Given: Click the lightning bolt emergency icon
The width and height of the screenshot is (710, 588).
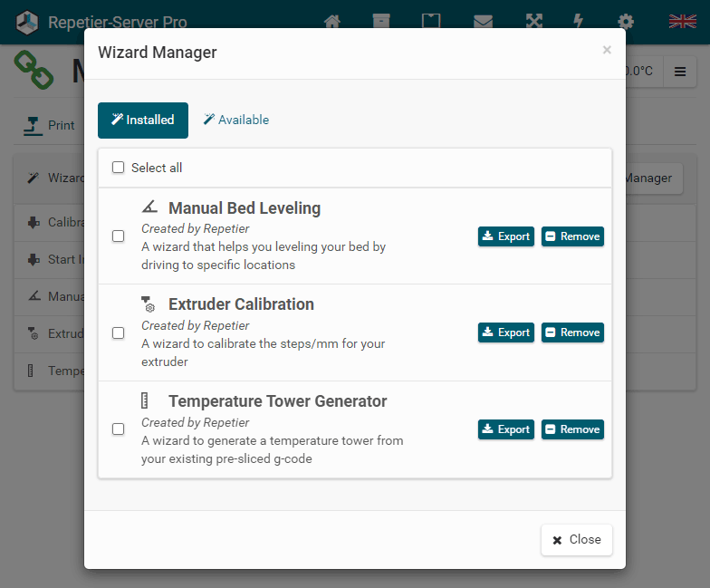Looking at the screenshot, I should point(579,22).
